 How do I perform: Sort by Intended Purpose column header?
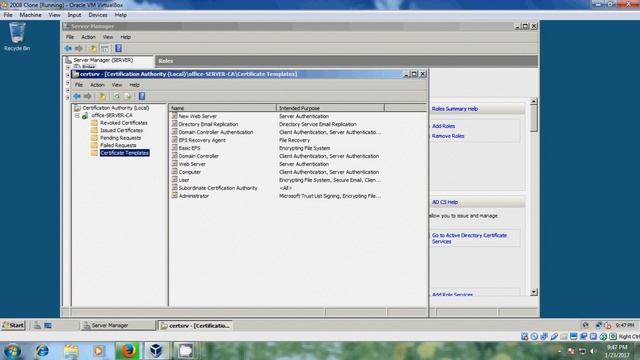pyautogui.click(x=330, y=108)
